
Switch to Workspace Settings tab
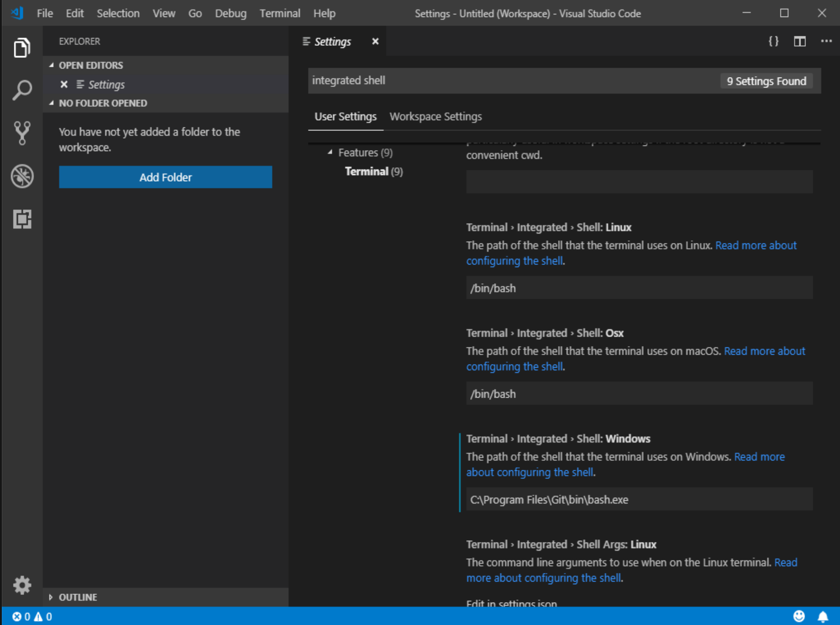click(x=436, y=117)
